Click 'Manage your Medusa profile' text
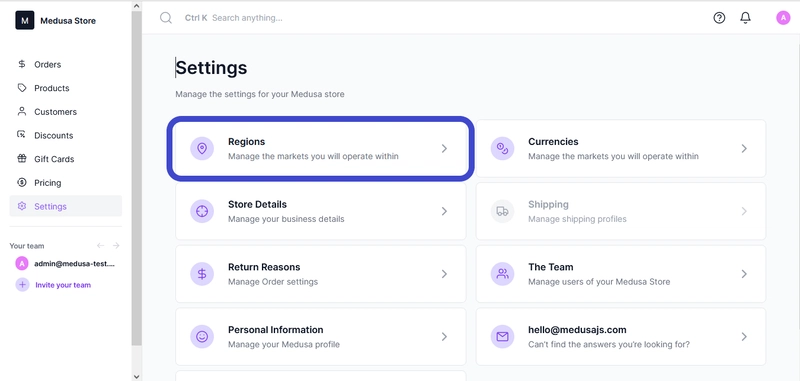Image resolution: width=800 pixels, height=381 pixels. click(284, 344)
